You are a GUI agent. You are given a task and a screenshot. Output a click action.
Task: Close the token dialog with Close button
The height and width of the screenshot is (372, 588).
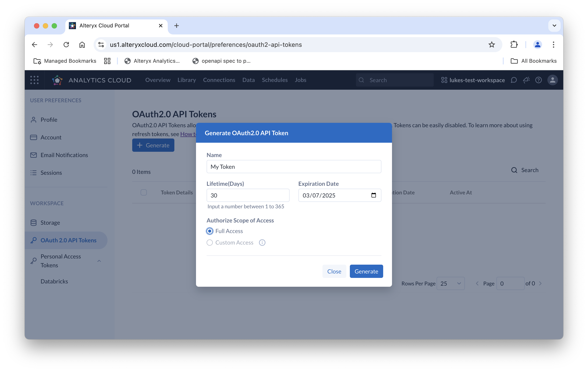click(334, 271)
